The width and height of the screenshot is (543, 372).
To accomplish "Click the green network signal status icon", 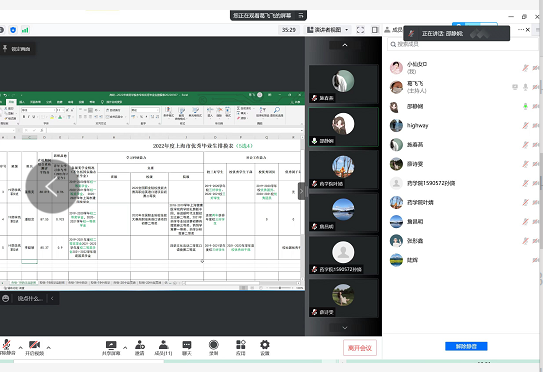I will pos(25,30).
